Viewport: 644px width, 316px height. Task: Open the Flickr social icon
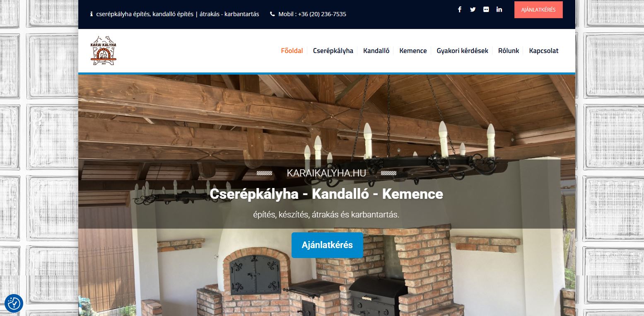tap(486, 10)
